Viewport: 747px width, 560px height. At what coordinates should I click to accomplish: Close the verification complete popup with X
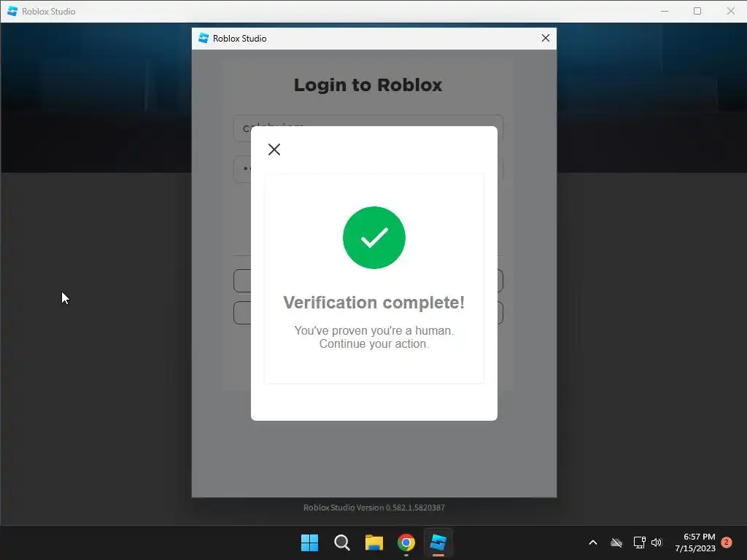coord(274,149)
